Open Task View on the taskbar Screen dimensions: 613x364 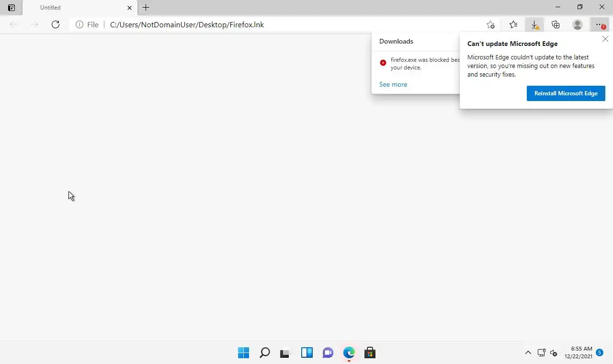(285, 353)
